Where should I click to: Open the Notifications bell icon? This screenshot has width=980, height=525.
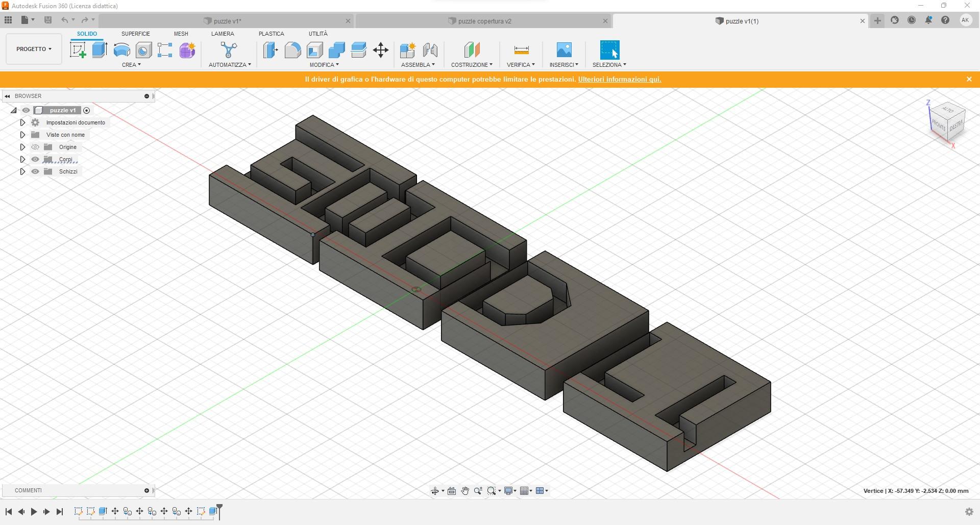[x=928, y=20]
